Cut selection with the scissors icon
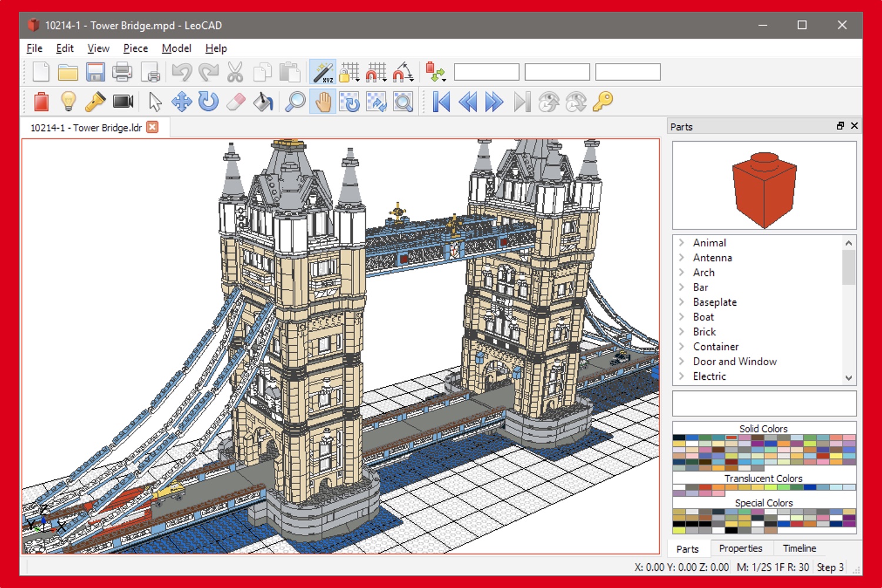882x588 pixels. [x=235, y=72]
